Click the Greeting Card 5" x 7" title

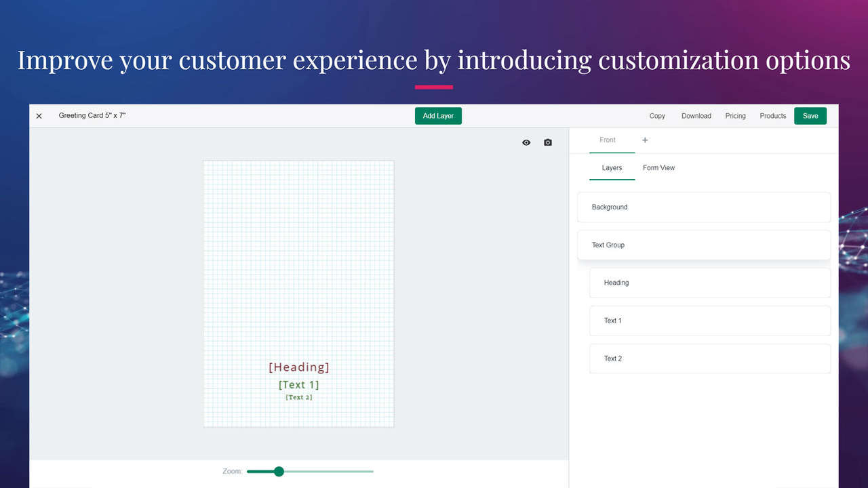pos(92,115)
